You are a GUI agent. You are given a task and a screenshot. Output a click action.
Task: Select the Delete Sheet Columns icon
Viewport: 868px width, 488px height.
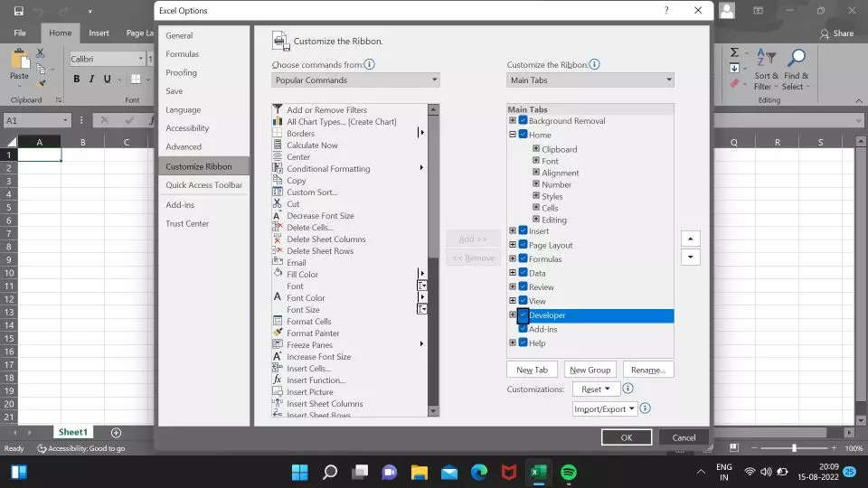pyautogui.click(x=278, y=239)
